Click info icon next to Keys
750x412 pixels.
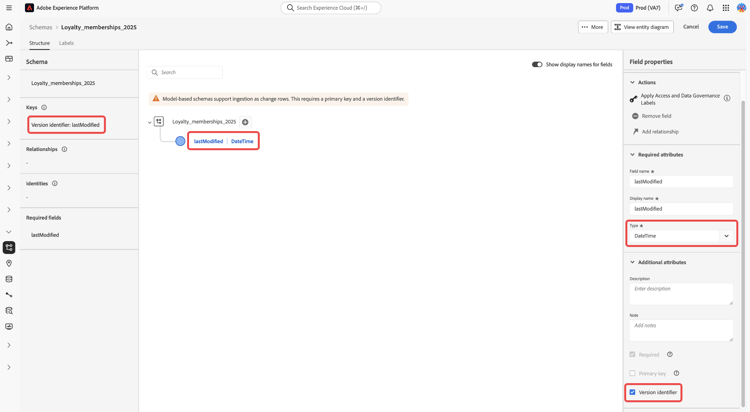click(44, 107)
